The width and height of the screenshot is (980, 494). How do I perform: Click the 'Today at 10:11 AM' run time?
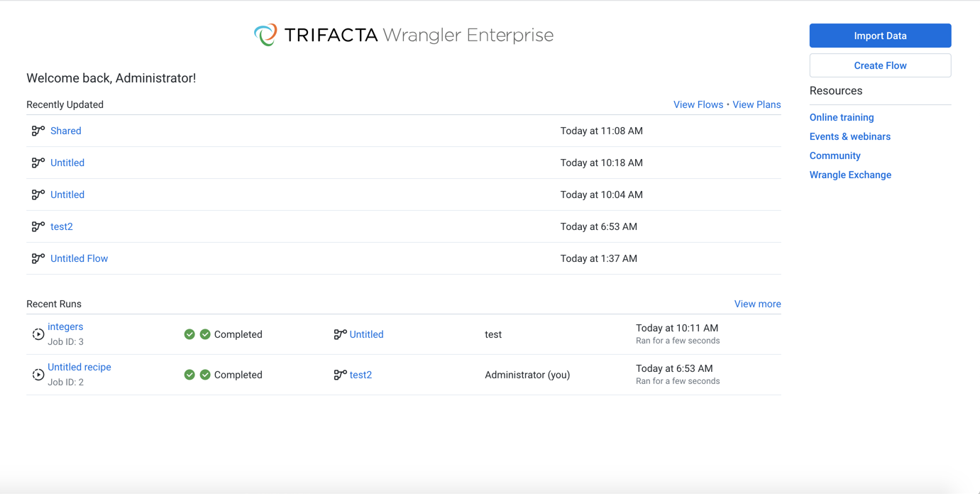677,328
